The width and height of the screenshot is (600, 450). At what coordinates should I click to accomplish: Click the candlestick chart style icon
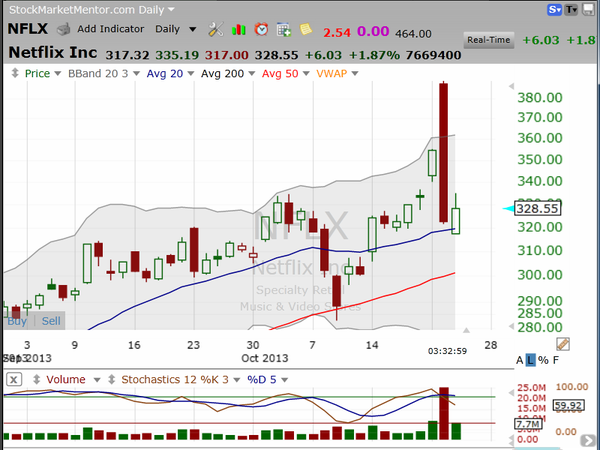coord(238,29)
